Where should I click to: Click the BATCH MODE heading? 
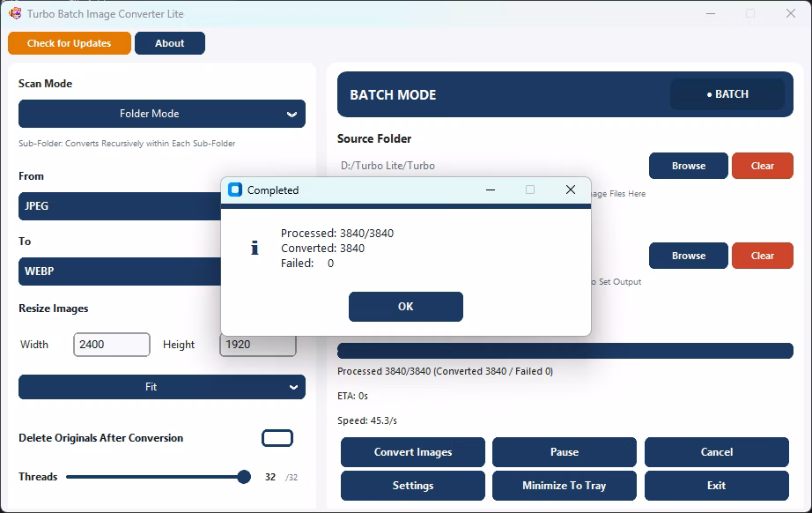pyautogui.click(x=393, y=95)
